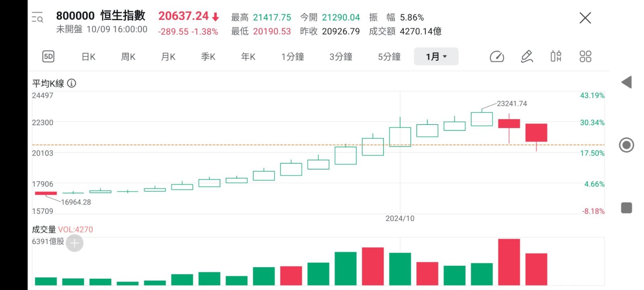Tap the gray square button on right
This screenshot has width=644, height=290.
click(626, 208)
